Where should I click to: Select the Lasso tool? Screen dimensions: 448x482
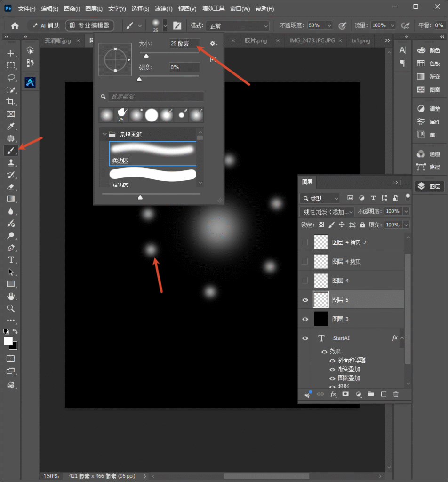11,78
